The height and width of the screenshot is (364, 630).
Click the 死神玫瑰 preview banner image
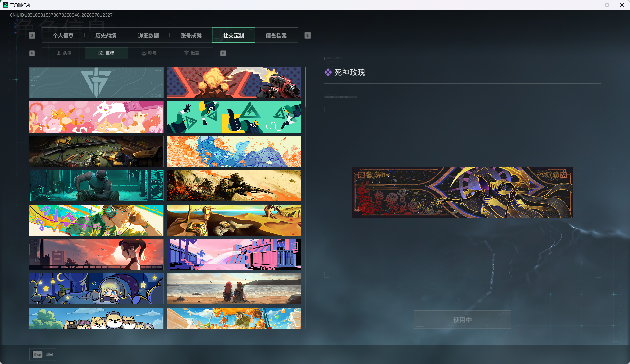click(462, 192)
